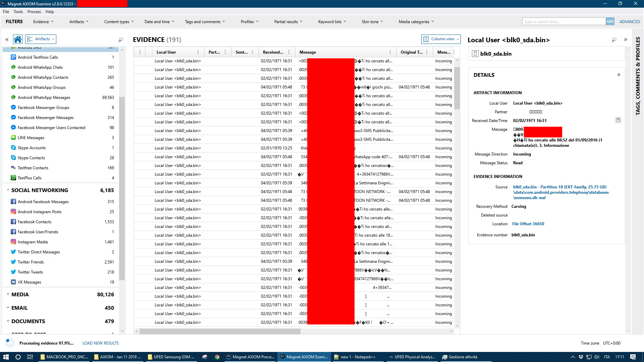Collapse the DETAILS section
The width and height of the screenshot is (644, 362).
click(x=619, y=75)
